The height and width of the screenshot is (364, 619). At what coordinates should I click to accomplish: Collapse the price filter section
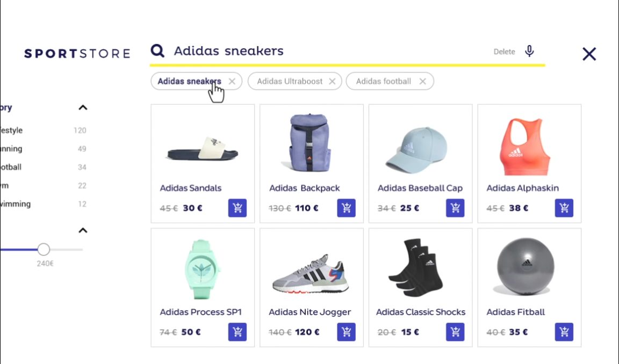coord(83,230)
